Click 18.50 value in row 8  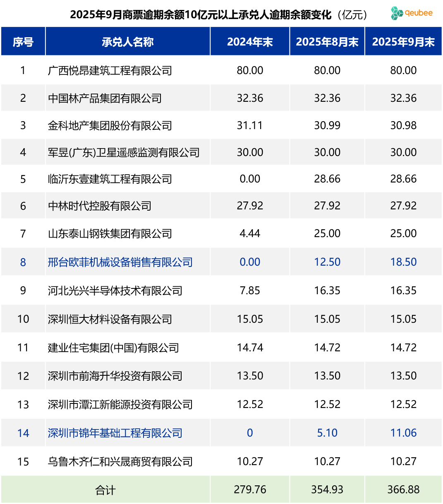pos(403,262)
